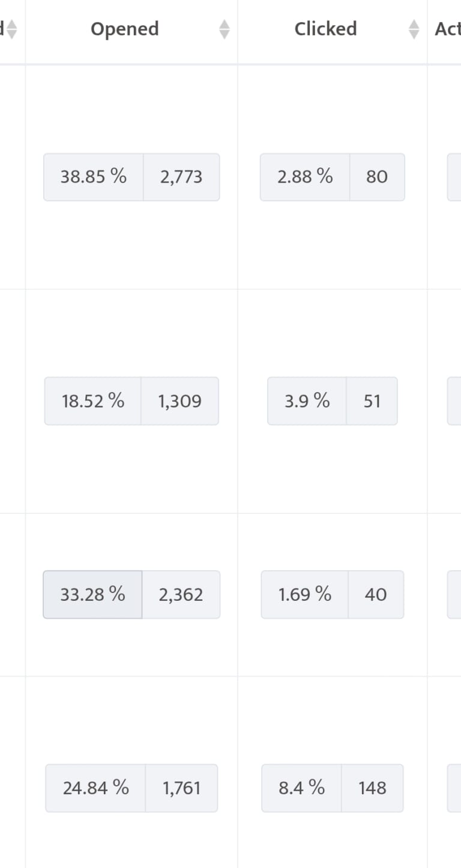The height and width of the screenshot is (868, 461).
Task: Open the 2,773 opened count
Action: point(181,177)
